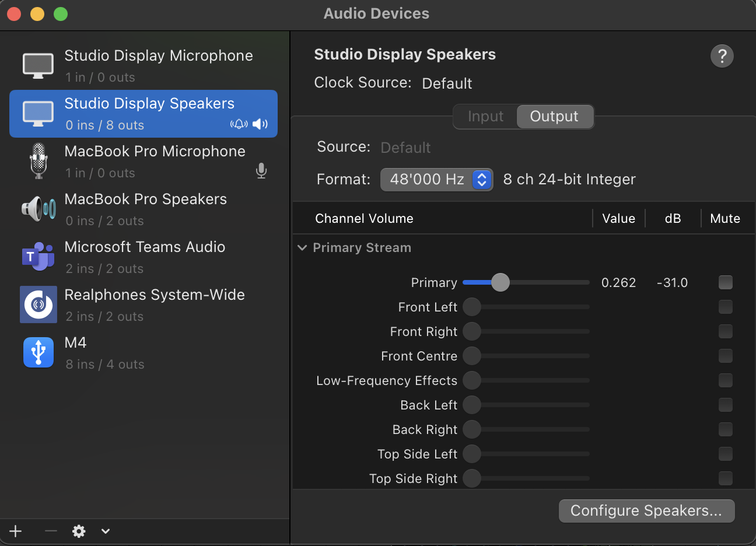Click the Source Default value
756x546 pixels.
click(405, 148)
